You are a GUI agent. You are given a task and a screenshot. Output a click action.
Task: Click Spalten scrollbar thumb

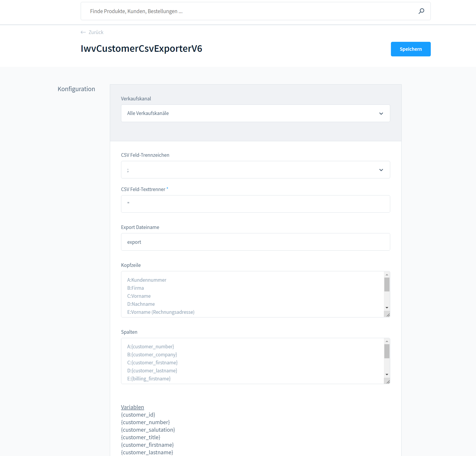pos(387,351)
